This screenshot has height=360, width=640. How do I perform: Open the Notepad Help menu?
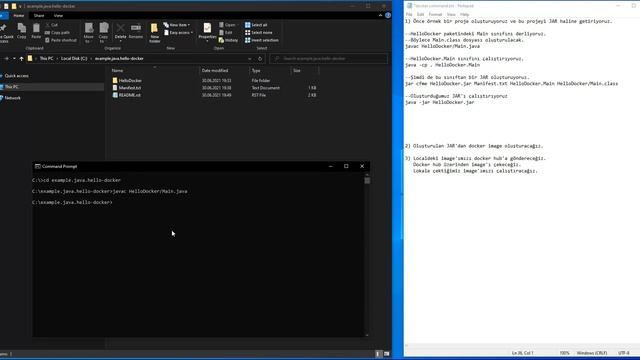tap(464, 15)
